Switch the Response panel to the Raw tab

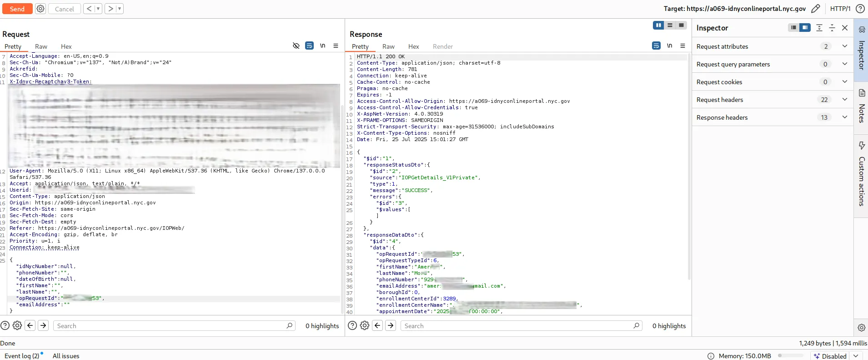(x=388, y=46)
